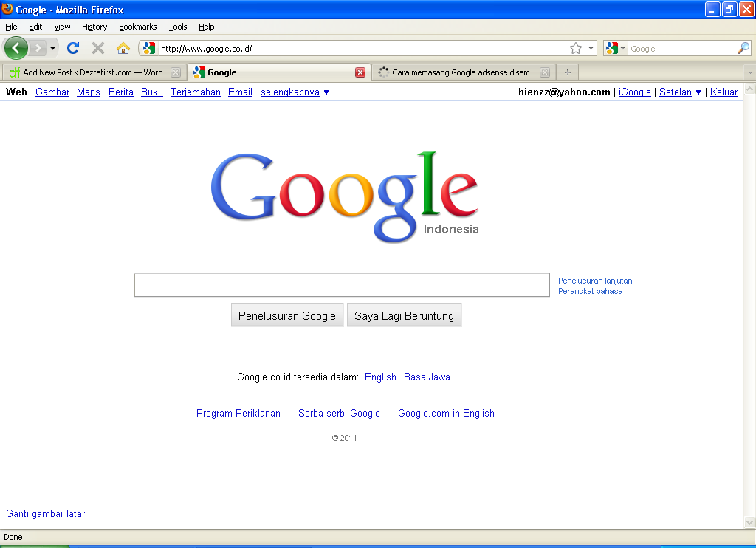Click the Firefox icon in title bar
The image size is (756, 548).
coord(7,9)
